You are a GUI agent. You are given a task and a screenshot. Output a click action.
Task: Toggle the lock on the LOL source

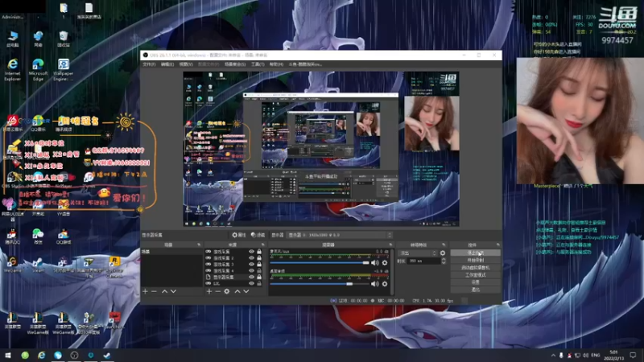click(x=259, y=284)
